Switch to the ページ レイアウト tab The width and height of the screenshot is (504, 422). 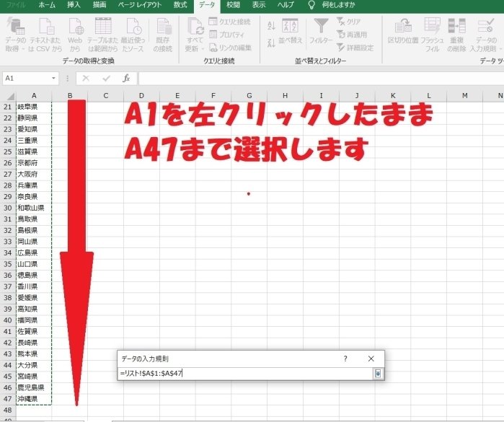click(x=139, y=5)
